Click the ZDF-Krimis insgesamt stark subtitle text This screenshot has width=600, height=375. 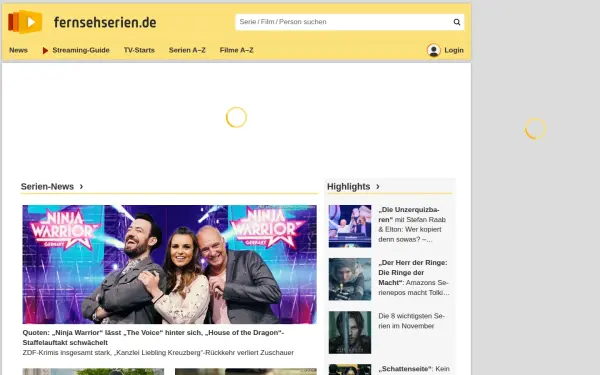tap(158, 352)
